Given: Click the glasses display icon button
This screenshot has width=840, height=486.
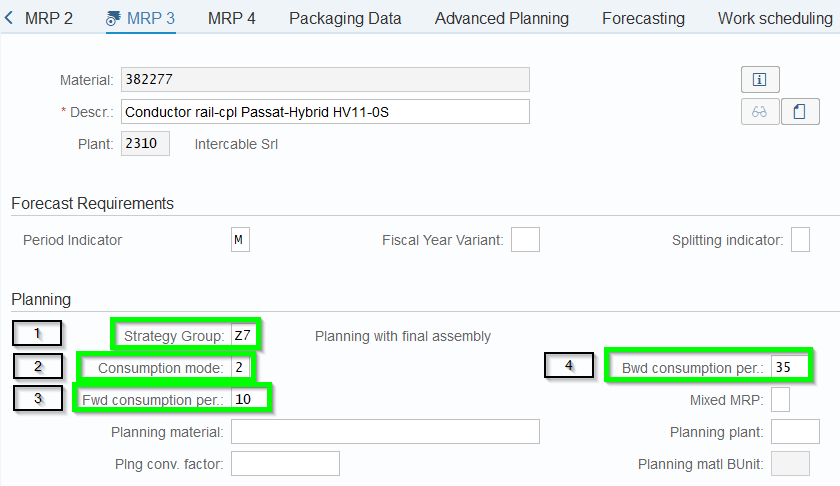Looking at the screenshot, I should [759, 112].
